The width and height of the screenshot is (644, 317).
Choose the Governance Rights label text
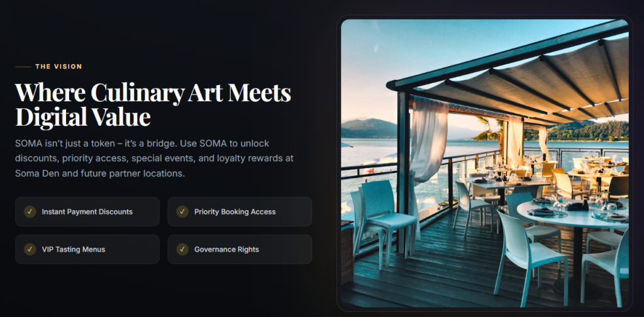coord(226,249)
